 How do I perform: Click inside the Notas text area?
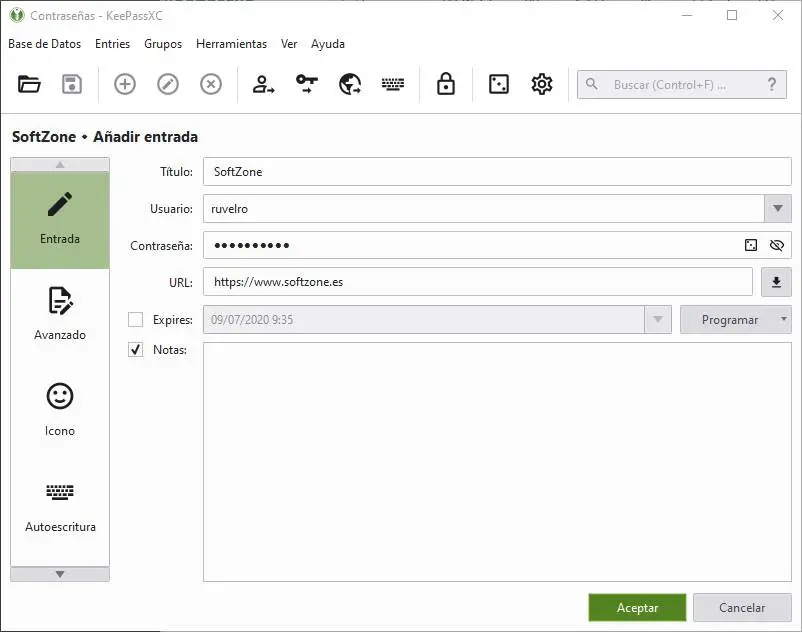[x=497, y=462]
